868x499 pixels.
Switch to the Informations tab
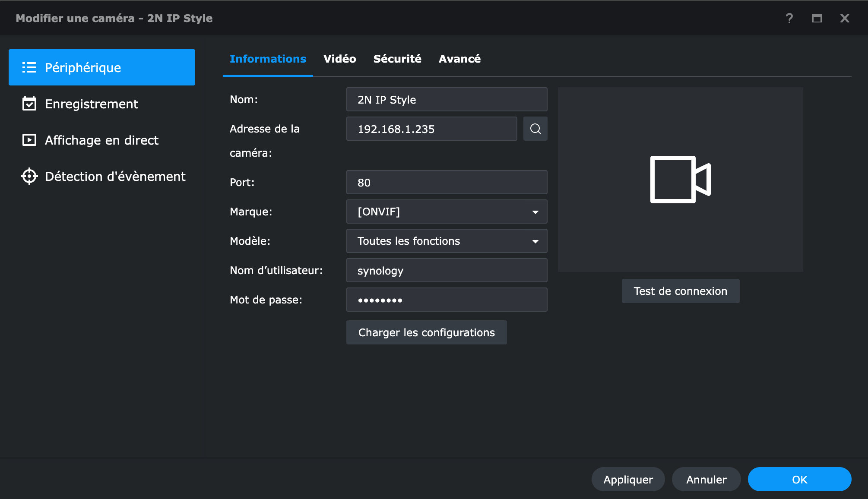pos(268,59)
